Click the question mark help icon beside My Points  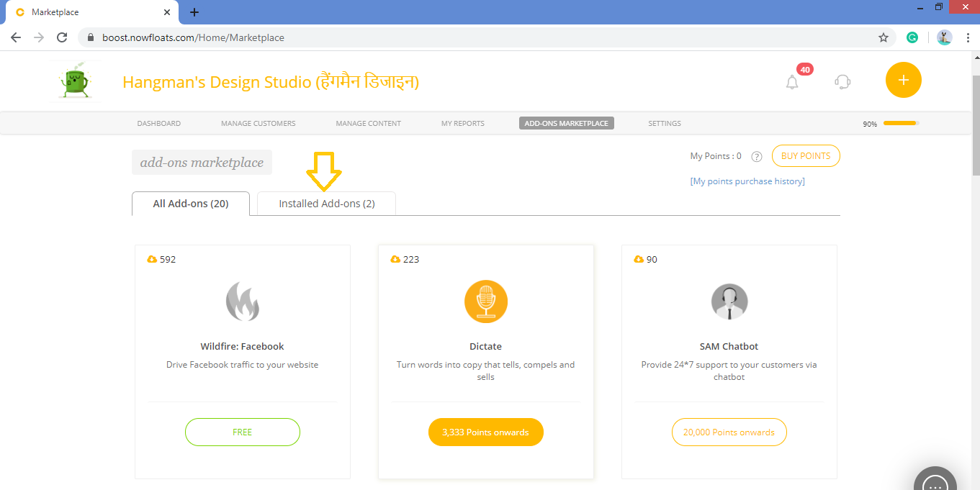click(757, 157)
